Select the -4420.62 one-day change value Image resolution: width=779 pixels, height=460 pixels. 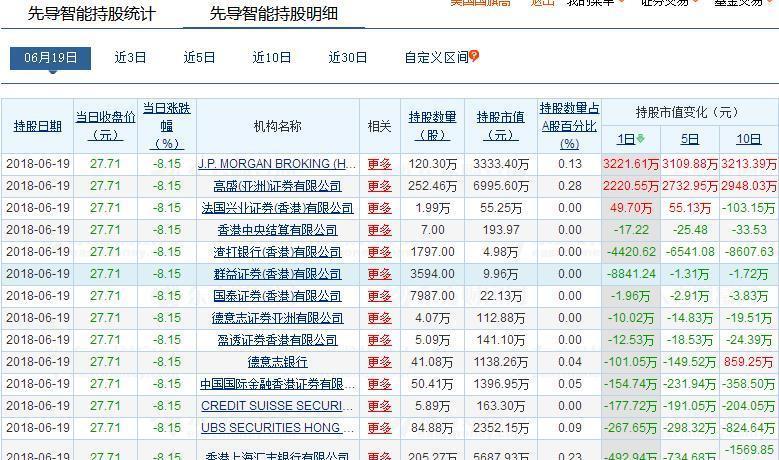click(631, 252)
